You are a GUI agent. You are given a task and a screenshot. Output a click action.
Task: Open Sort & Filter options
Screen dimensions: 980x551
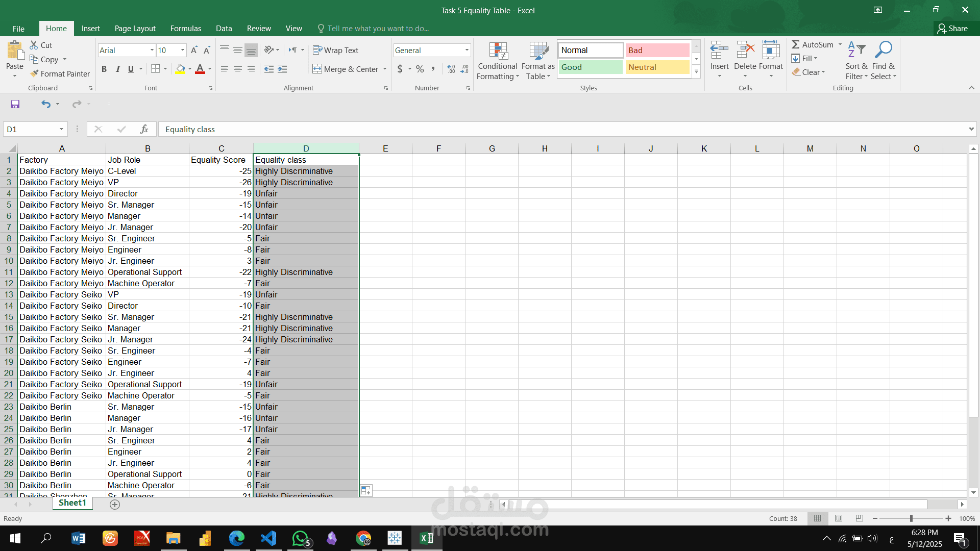click(x=856, y=61)
